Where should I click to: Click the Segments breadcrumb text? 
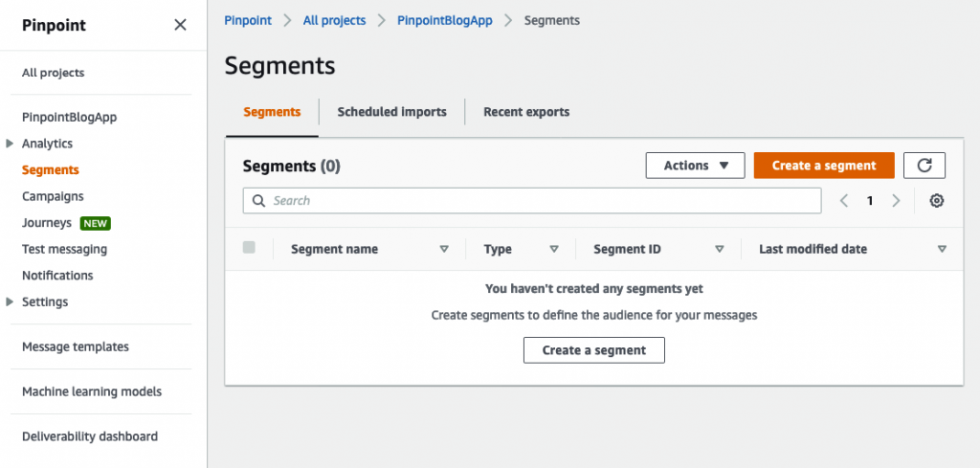click(552, 21)
